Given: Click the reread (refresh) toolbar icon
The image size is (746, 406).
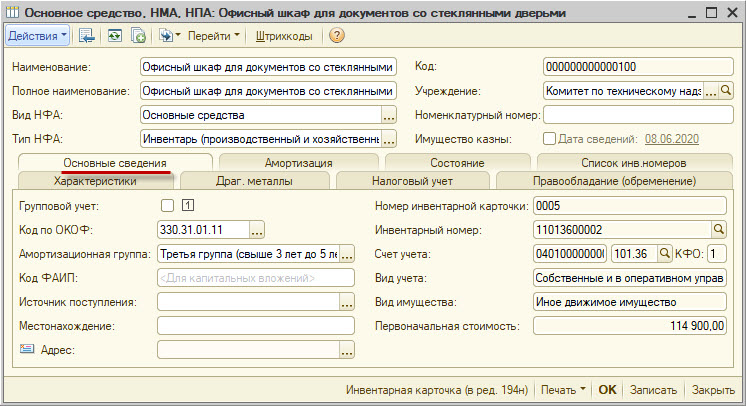Looking at the screenshot, I should (114, 36).
